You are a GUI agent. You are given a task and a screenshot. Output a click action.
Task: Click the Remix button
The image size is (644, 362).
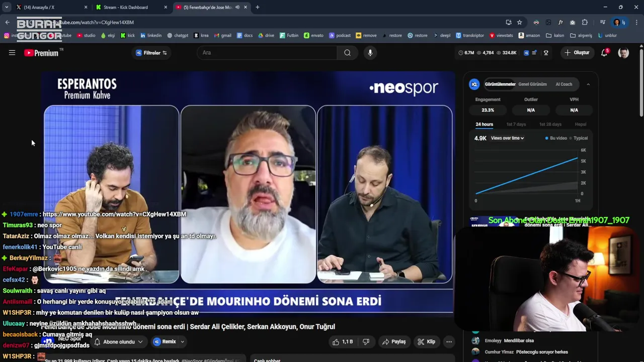[x=165, y=342]
